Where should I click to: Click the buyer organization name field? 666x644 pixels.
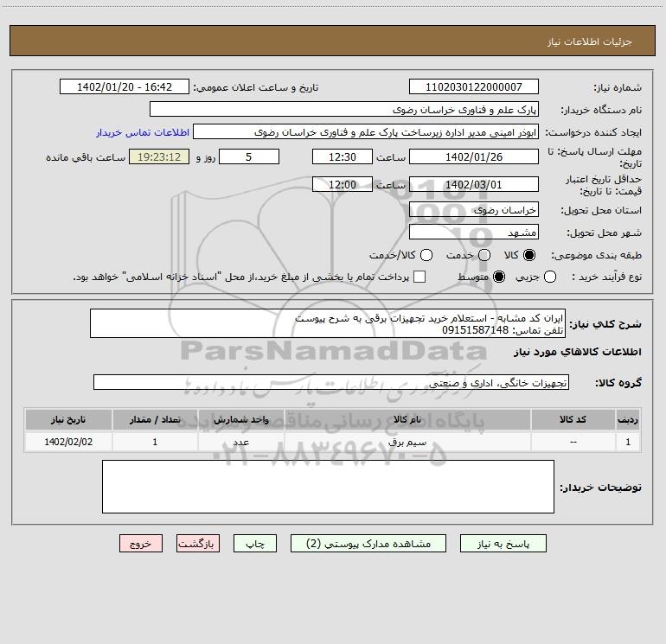point(344,109)
